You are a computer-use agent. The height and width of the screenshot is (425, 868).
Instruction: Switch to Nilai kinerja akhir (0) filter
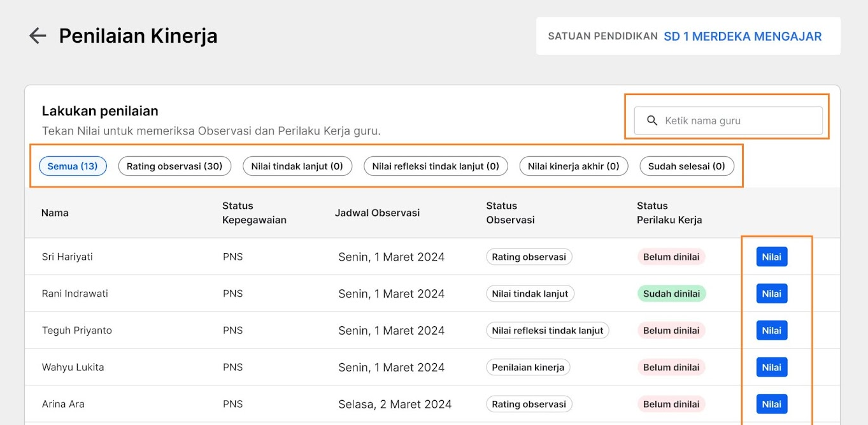(x=573, y=166)
